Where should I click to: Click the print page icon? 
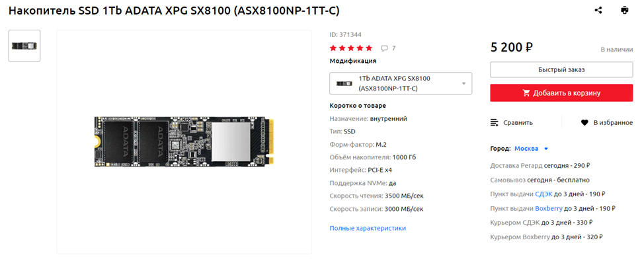click(624, 11)
